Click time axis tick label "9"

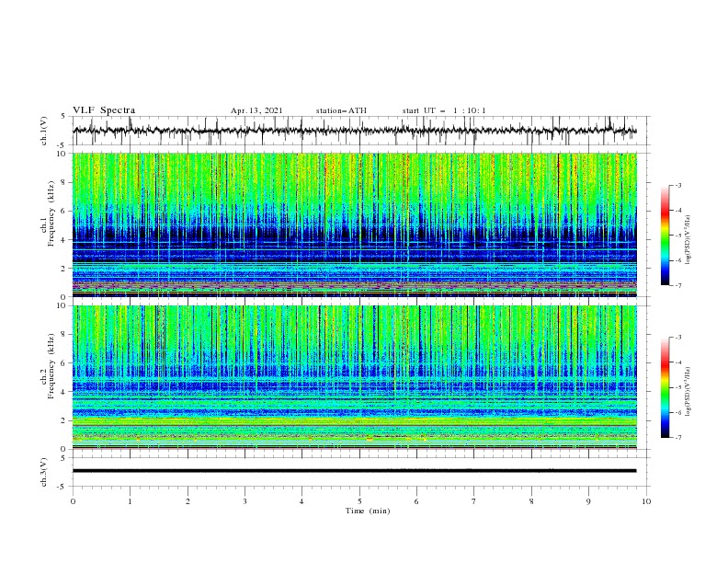click(x=588, y=501)
